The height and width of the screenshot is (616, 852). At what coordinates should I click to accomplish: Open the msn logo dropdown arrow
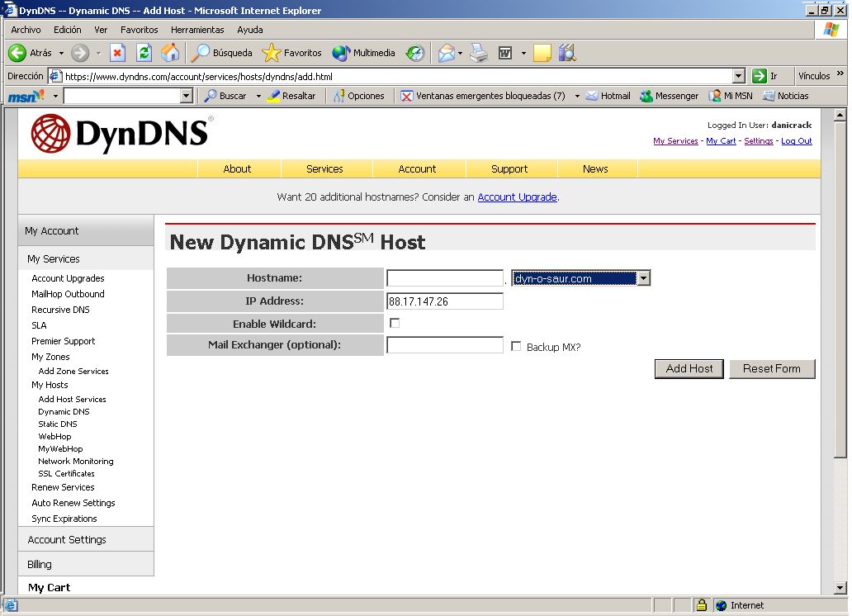coord(54,97)
